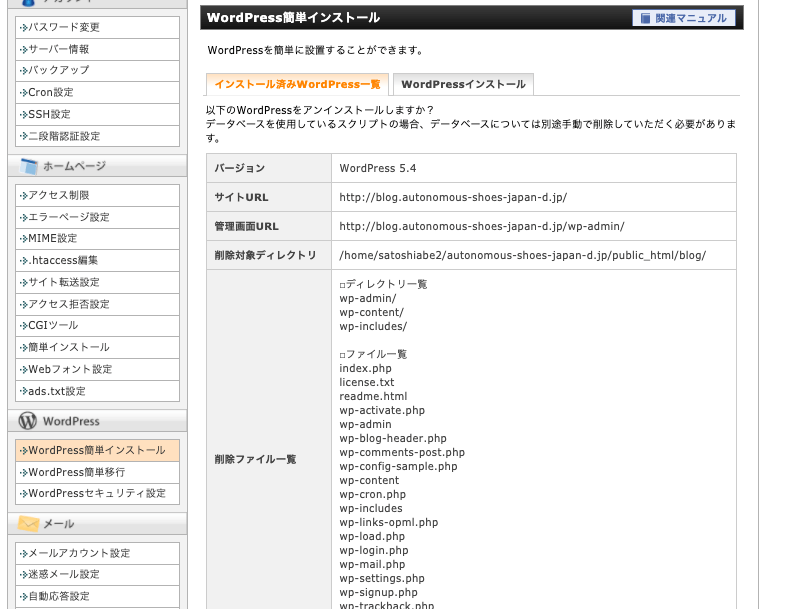
Task: Click the WordPress logo icon in sidebar
Action: coord(27,421)
